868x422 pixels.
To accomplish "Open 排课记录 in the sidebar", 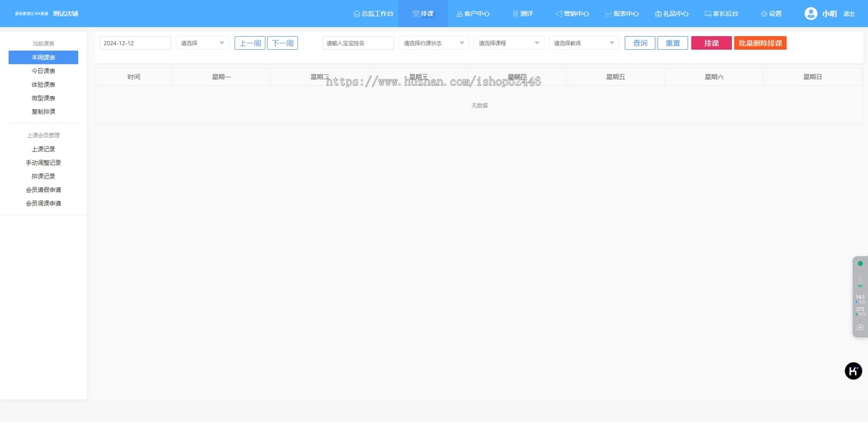I will 43,176.
